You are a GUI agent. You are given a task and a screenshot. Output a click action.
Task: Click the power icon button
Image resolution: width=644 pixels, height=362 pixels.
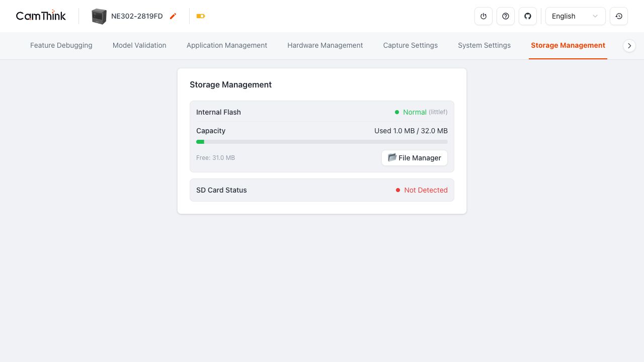pyautogui.click(x=484, y=16)
